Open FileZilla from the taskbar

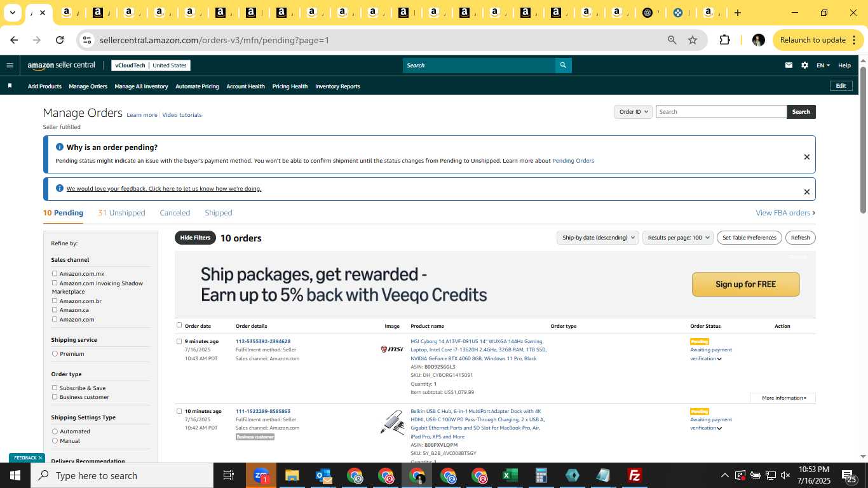tap(634, 475)
